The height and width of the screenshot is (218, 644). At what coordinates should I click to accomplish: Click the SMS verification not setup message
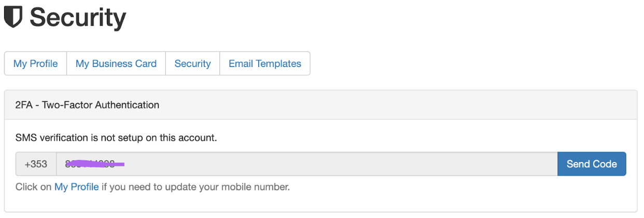point(116,138)
